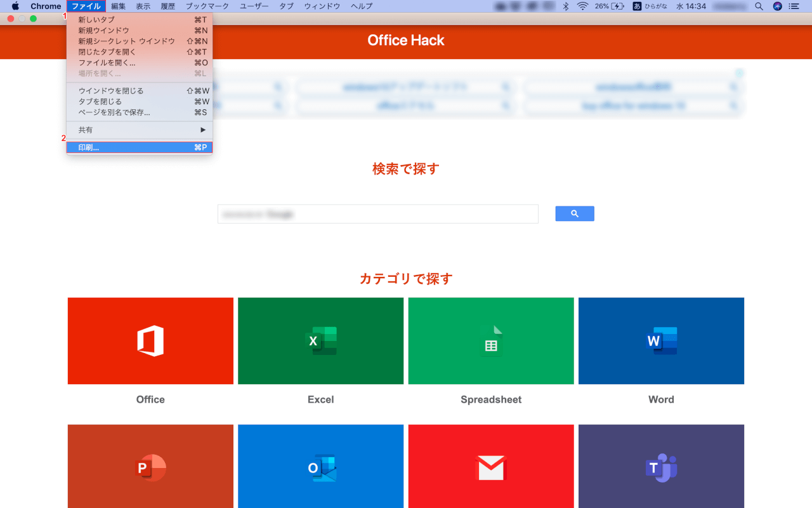
Task: Click the Office label link
Action: (x=150, y=399)
